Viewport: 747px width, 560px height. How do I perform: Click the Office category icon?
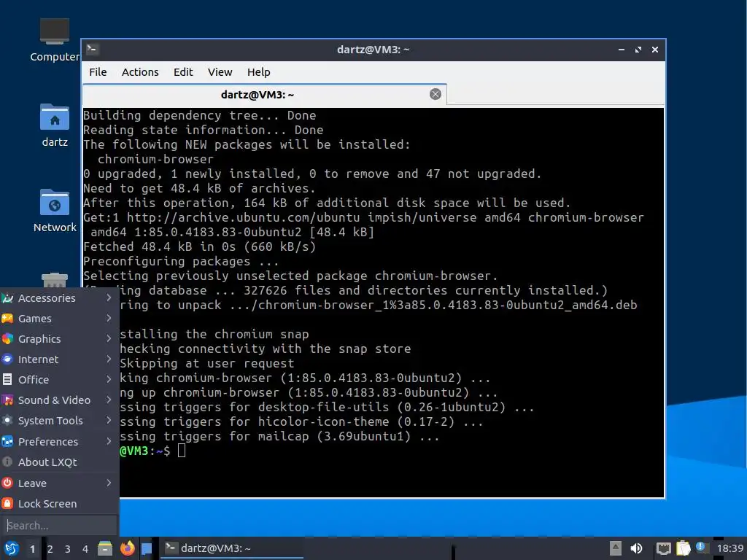(7, 380)
